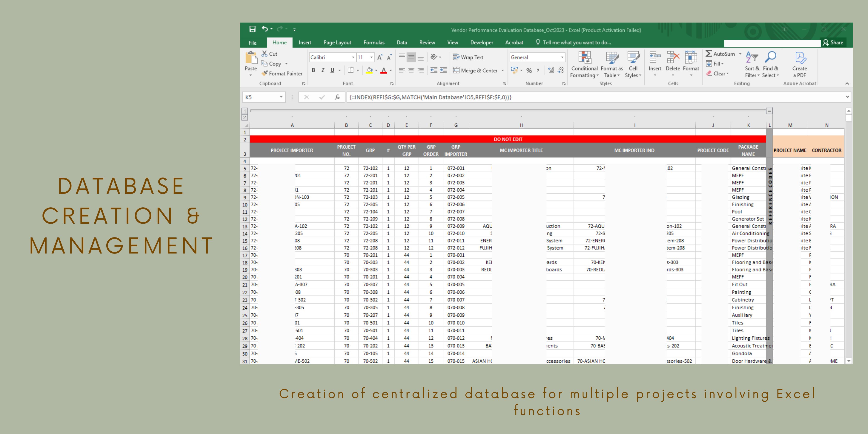
Task: Apply accounting number format icon
Action: click(514, 70)
